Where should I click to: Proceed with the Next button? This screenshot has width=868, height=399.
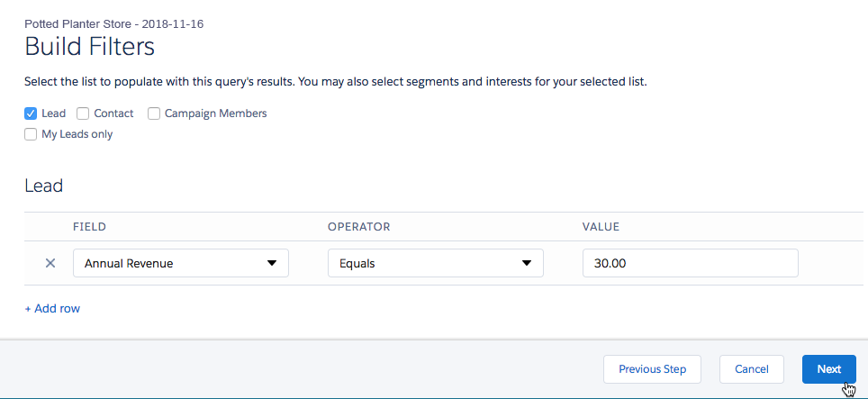click(828, 369)
